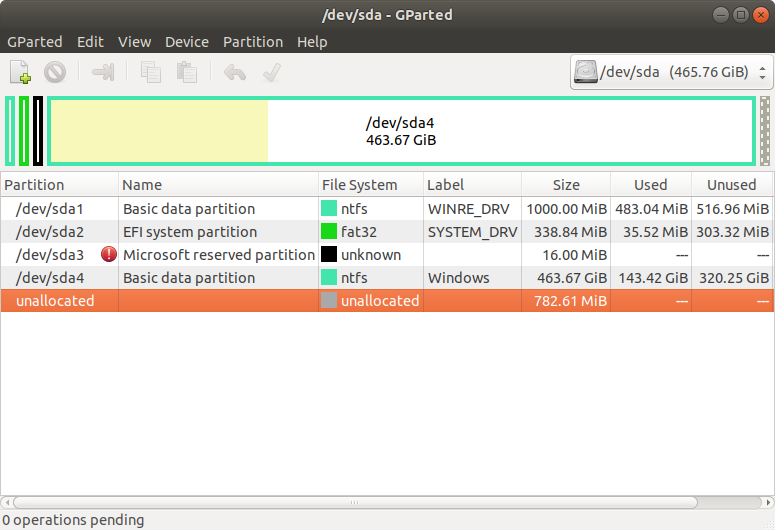Select the unallocated strip at disk map end

point(765,131)
